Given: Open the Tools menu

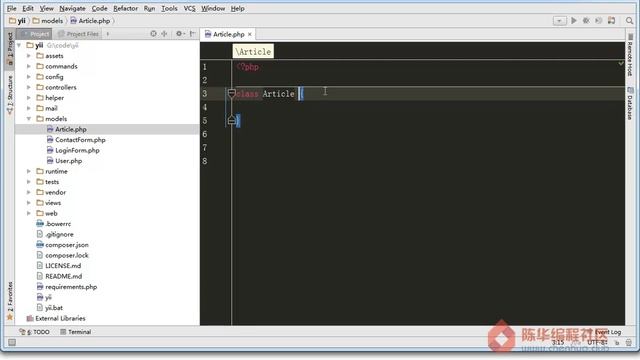Looking at the screenshot, I should click(169, 8).
